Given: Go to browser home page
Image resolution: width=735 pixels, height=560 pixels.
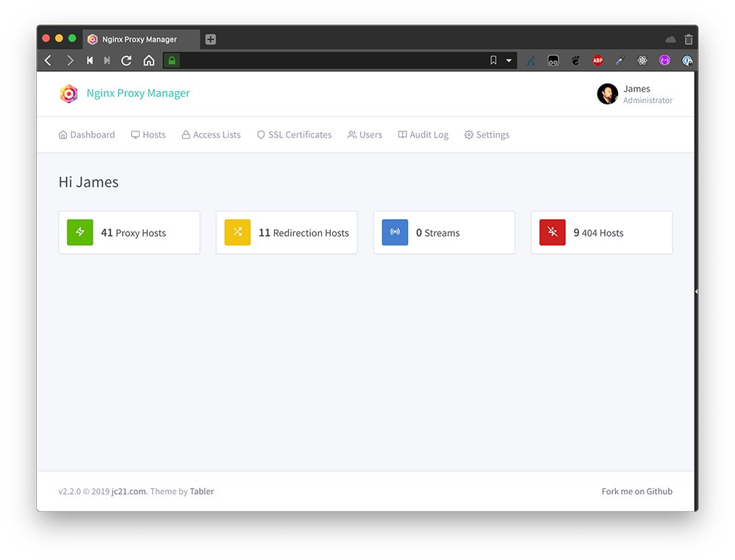Looking at the screenshot, I should coord(148,60).
